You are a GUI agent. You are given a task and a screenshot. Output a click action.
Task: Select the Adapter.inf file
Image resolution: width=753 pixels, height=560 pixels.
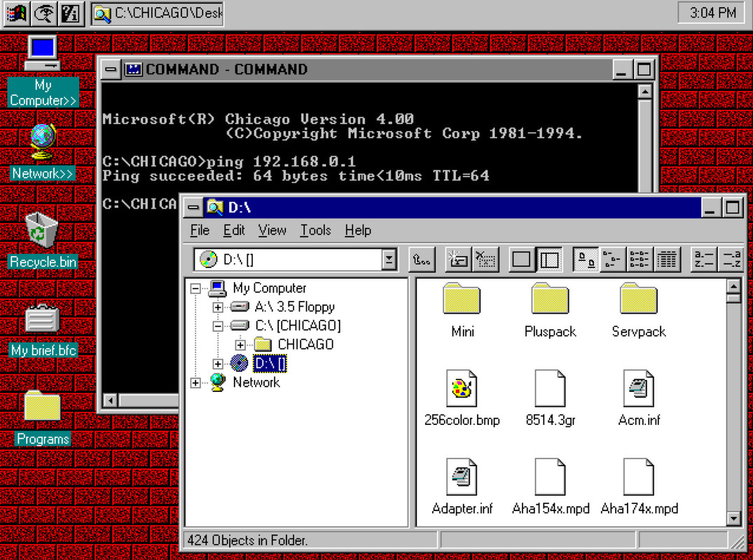click(462, 486)
